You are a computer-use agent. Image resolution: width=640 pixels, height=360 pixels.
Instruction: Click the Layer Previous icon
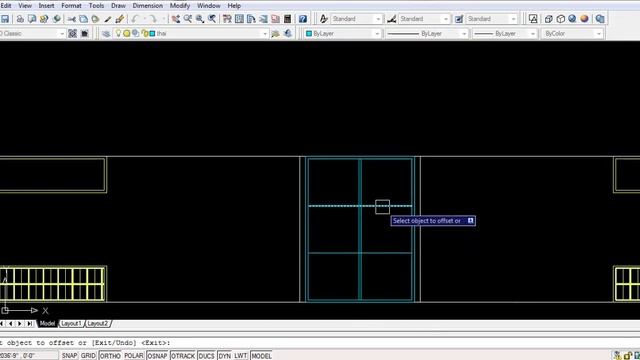pyautogui.click(x=288, y=33)
